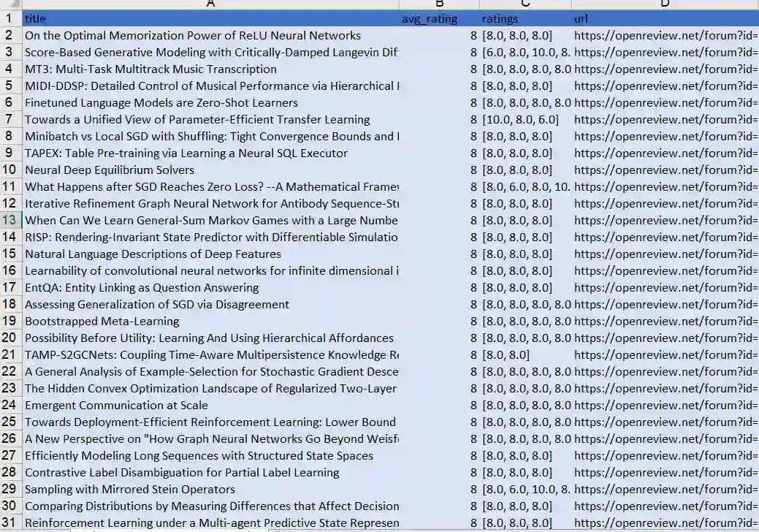This screenshot has width=759, height=532.
Task: Select row header 13
Action: 11,220
